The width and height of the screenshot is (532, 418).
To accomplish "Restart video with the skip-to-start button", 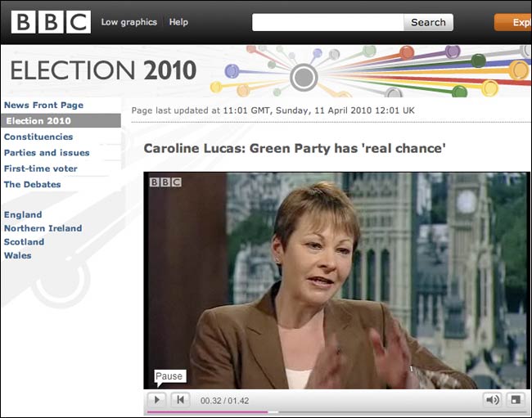I will click(180, 400).
